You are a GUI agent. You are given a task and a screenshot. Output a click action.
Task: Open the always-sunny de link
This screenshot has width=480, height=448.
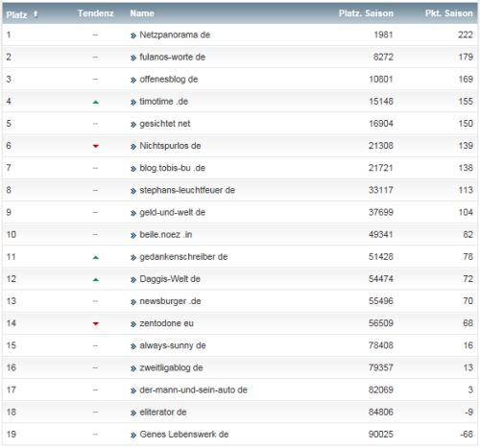173,345
